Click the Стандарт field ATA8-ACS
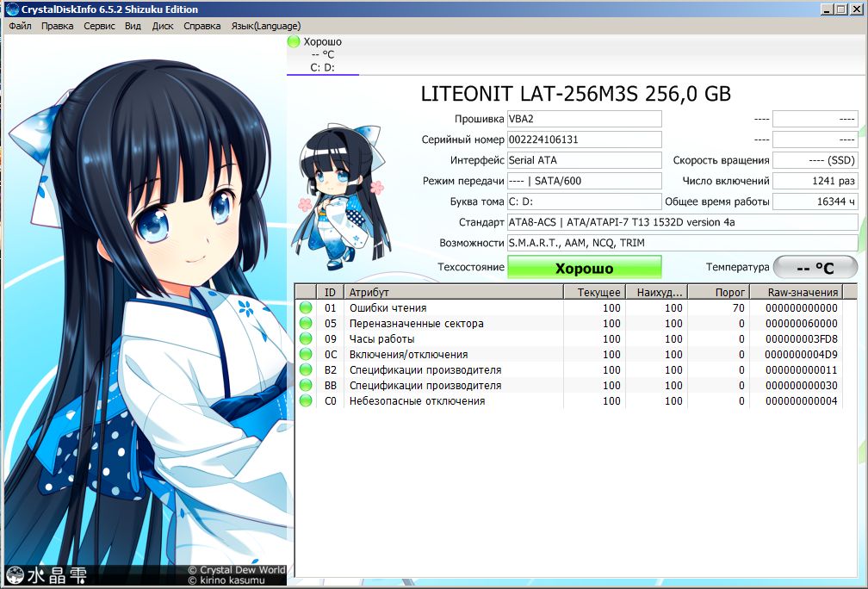 [683, 222]
